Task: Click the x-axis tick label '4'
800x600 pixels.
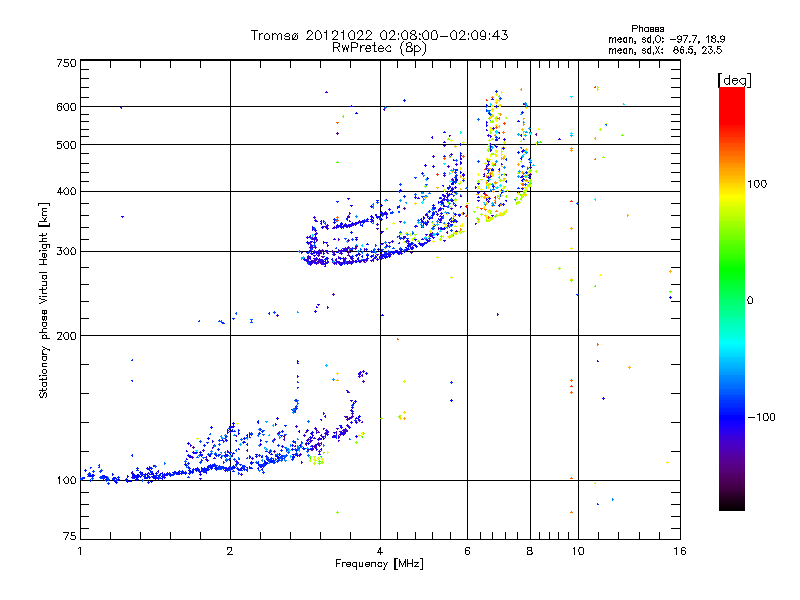Action: click(380, 551)
